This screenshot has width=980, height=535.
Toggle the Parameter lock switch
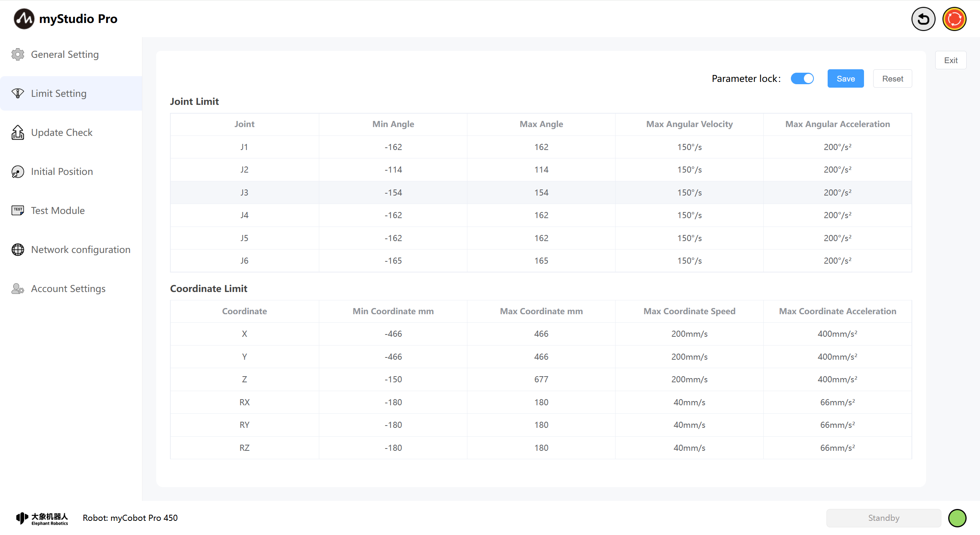[802, 78]
